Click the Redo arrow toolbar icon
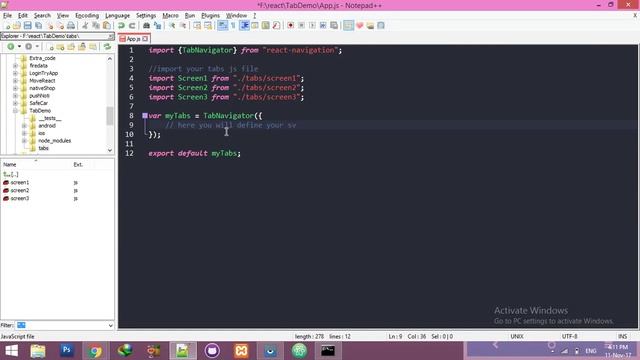The width and height of the screenshot is (640, 360). point(132,26)
